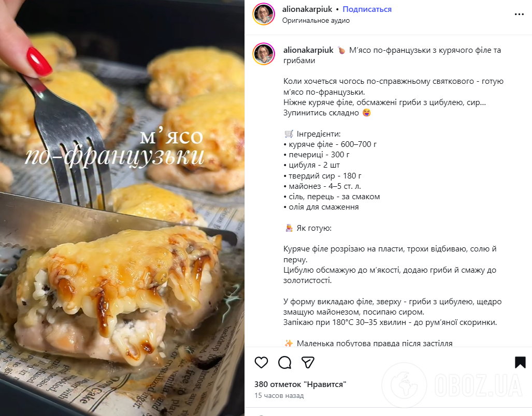The width and height of the screenshot is (532, 416).
Task: Click the recipe video on the left
Action: [122, 208]
